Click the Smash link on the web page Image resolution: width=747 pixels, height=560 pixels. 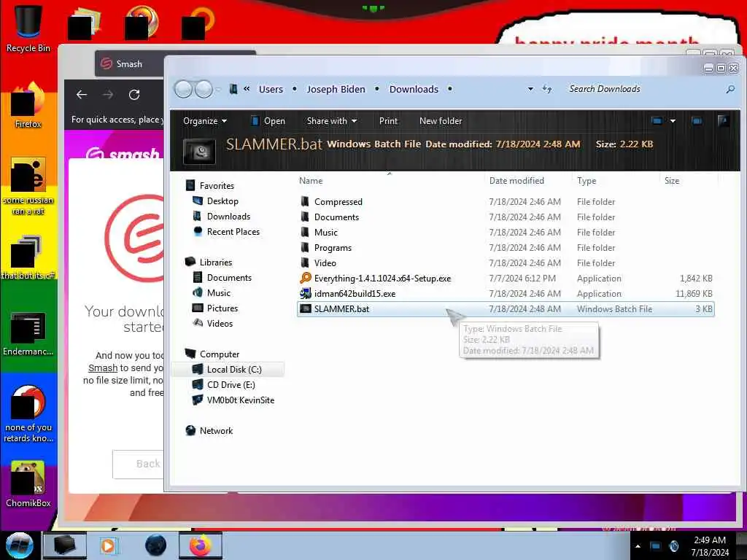coord(103,367)
